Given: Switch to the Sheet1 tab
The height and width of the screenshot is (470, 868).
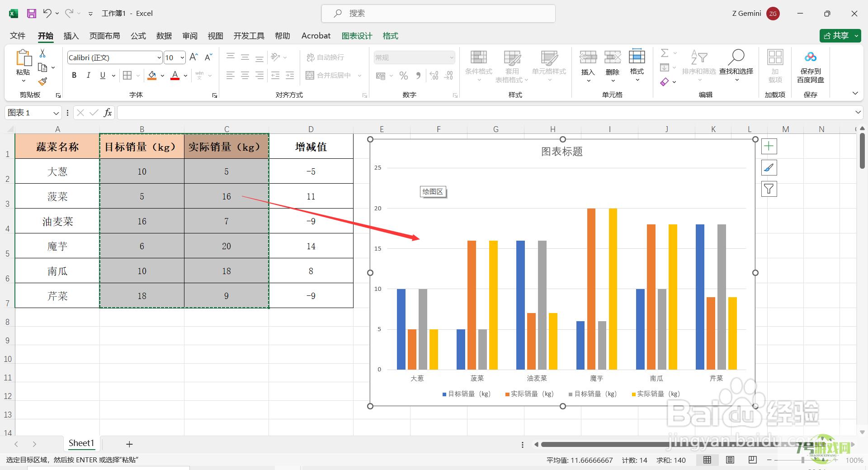Looking at the screenshot, I should tap(81, 443).
